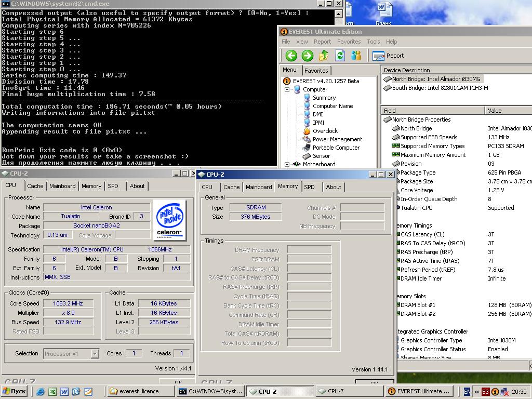
Task: Select the DRAM Slot #2 row
Action: coord(464,314)
